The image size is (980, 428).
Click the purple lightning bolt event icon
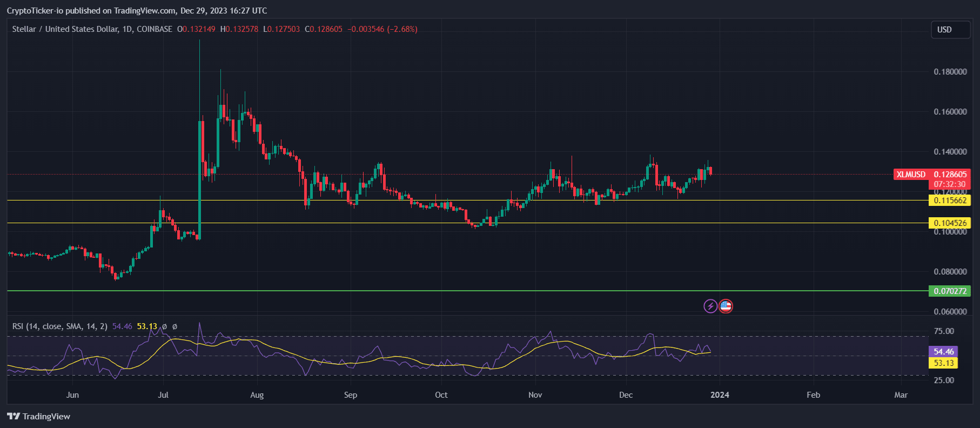710,306
